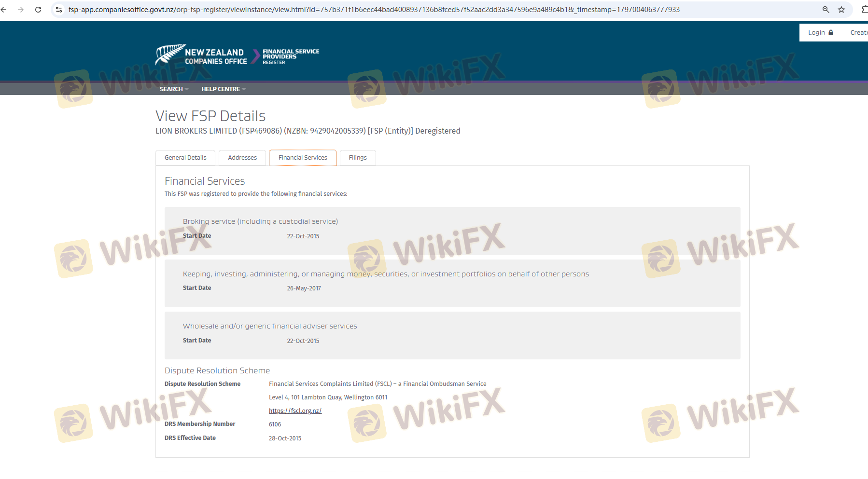Go to the Filings tab
This screenshot has height=479, width=868.
click(x=358, y=158)
